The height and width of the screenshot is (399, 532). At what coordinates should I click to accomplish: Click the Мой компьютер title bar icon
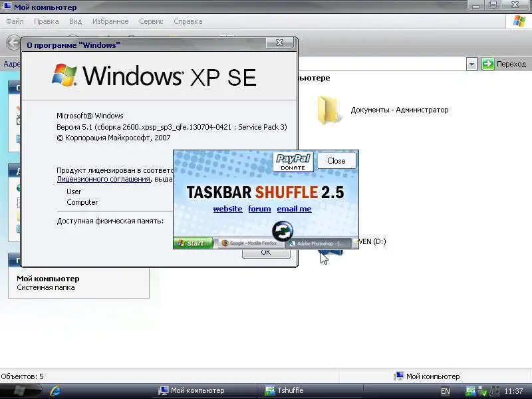click(x=7, y=7)
